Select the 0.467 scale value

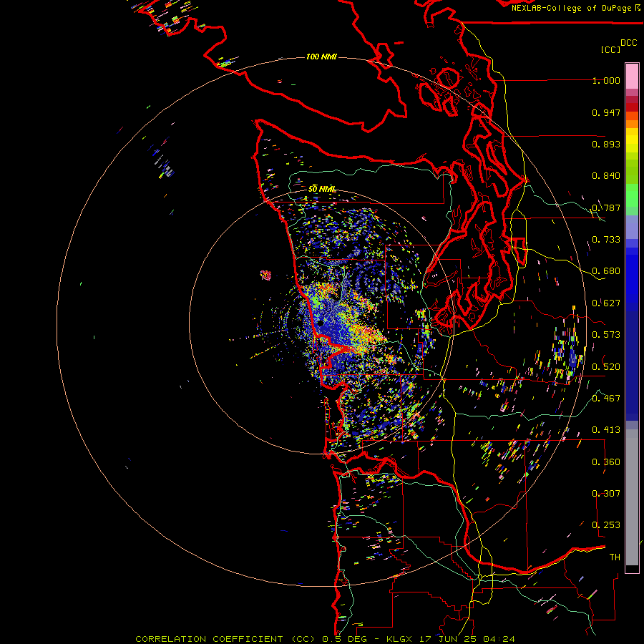point(606,399)
